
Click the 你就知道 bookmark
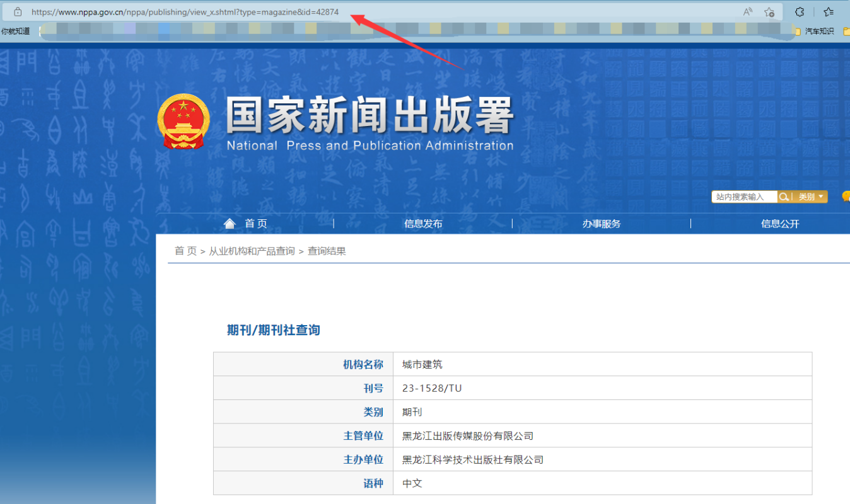(x=15, y=31)
